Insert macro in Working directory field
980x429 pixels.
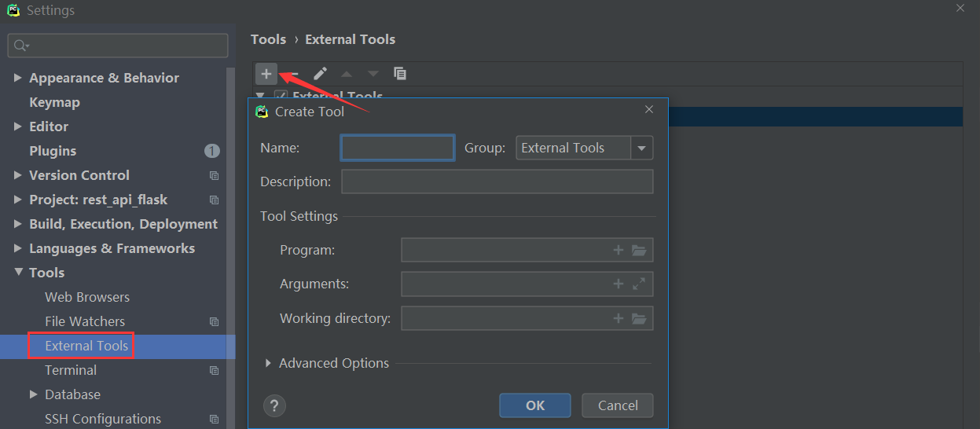coord(618,318)
